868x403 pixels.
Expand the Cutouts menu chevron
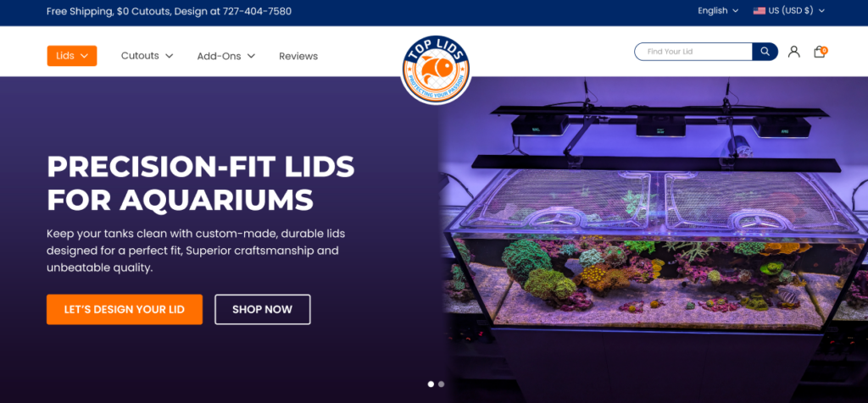coord(170,56)
